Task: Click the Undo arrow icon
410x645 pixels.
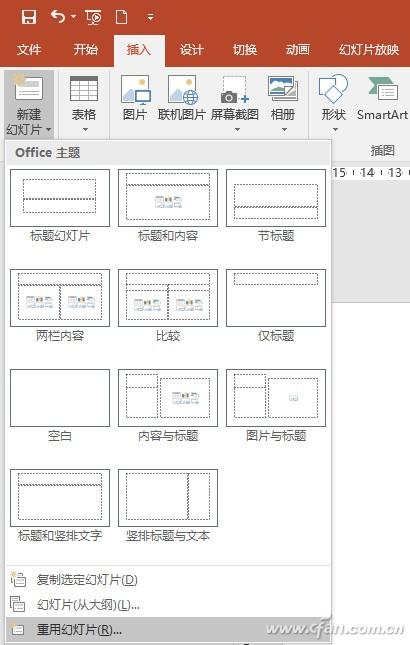Action: click(x=58, y=17)
